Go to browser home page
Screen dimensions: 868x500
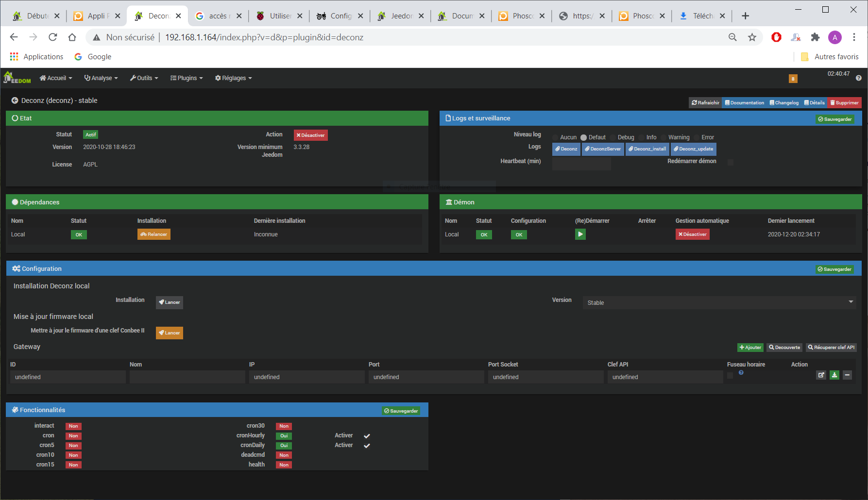coord(72,37)
